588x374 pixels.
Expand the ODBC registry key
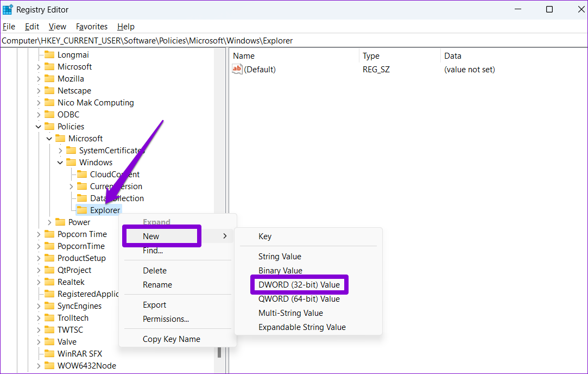(x=39, y=114)
